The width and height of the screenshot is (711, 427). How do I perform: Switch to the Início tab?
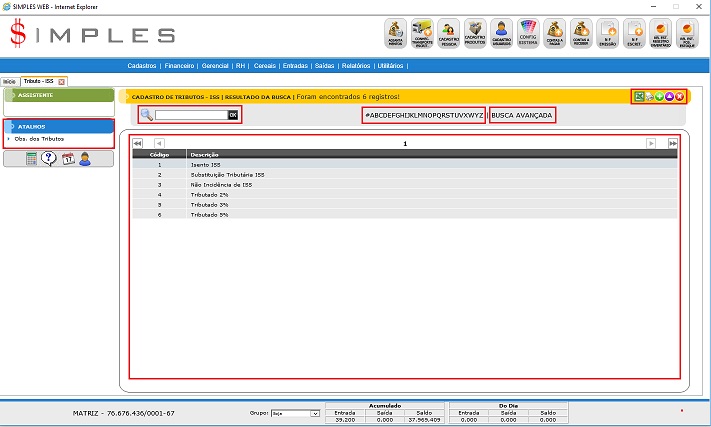tap(9, 80)
